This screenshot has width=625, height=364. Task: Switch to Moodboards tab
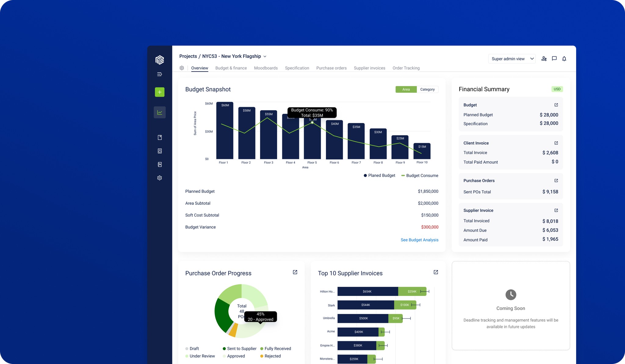click(x=266, y=68)
